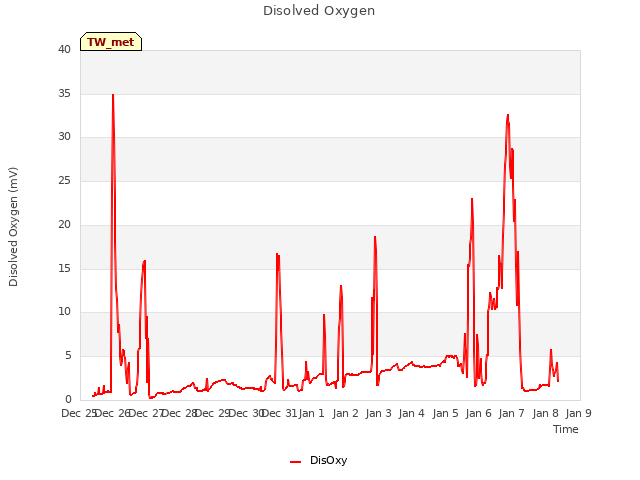Select the 'Disolved Oxygen' chart title
This screenshot has height=480, width=640.
[x=319, y=11]
